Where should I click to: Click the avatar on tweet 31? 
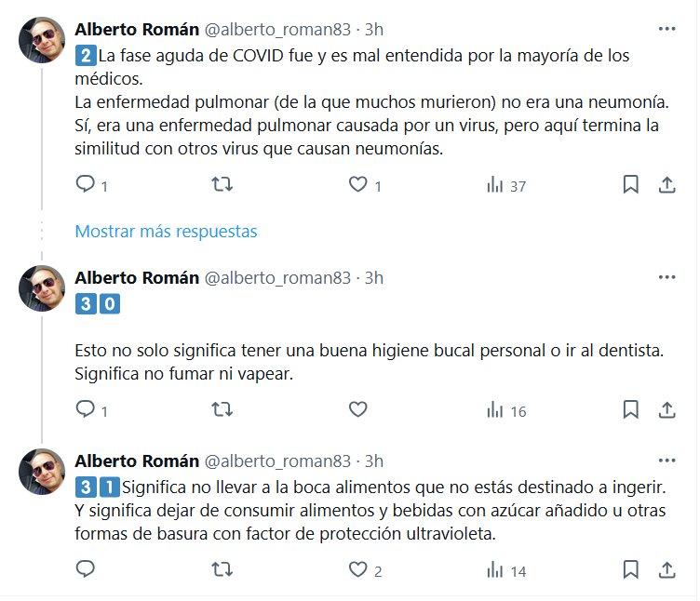tap(42, 473)
